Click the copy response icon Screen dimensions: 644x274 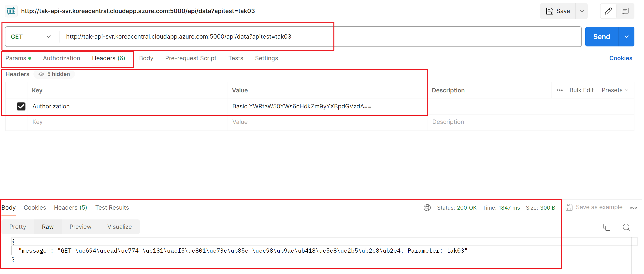tap(606, 227)
